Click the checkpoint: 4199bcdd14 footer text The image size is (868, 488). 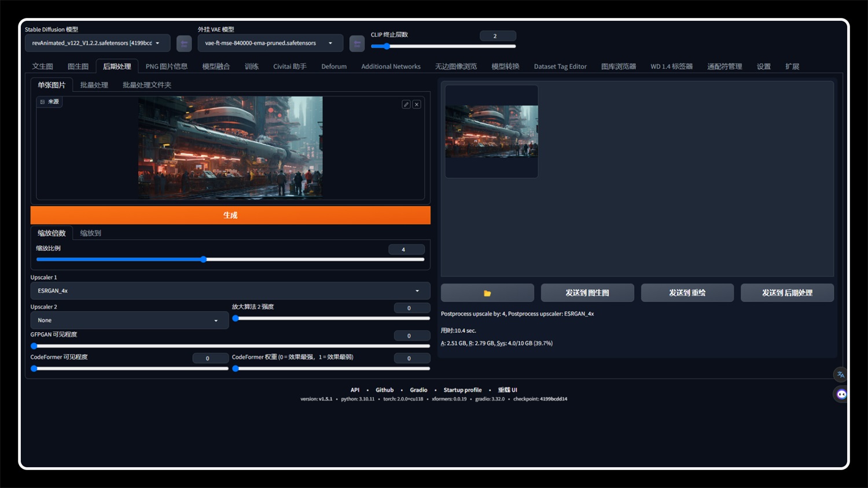540,399
